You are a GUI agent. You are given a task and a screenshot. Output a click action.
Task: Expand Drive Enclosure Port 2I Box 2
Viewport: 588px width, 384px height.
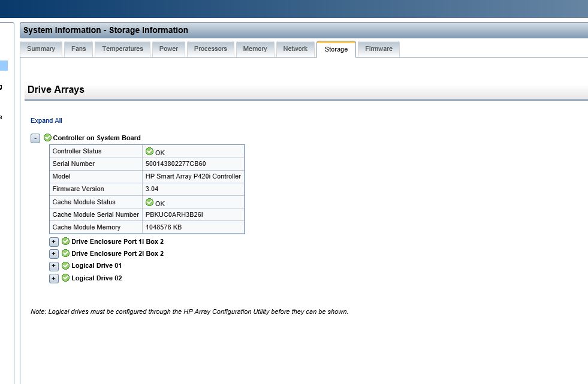pos(54,254)
